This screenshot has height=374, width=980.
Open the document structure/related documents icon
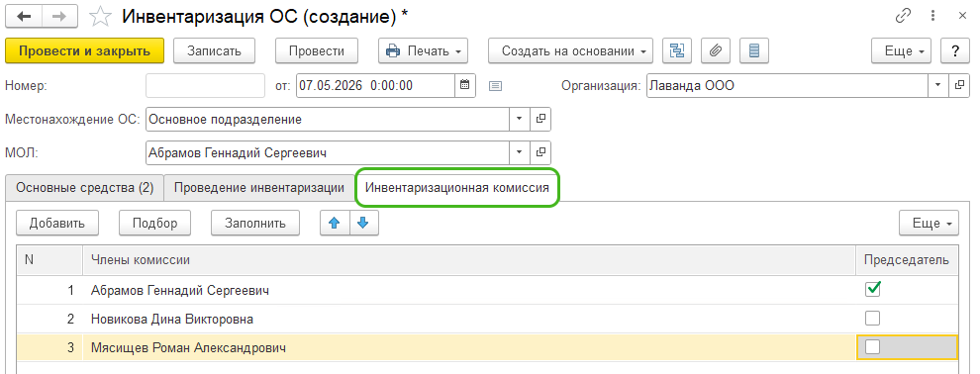tap(677, 51)
